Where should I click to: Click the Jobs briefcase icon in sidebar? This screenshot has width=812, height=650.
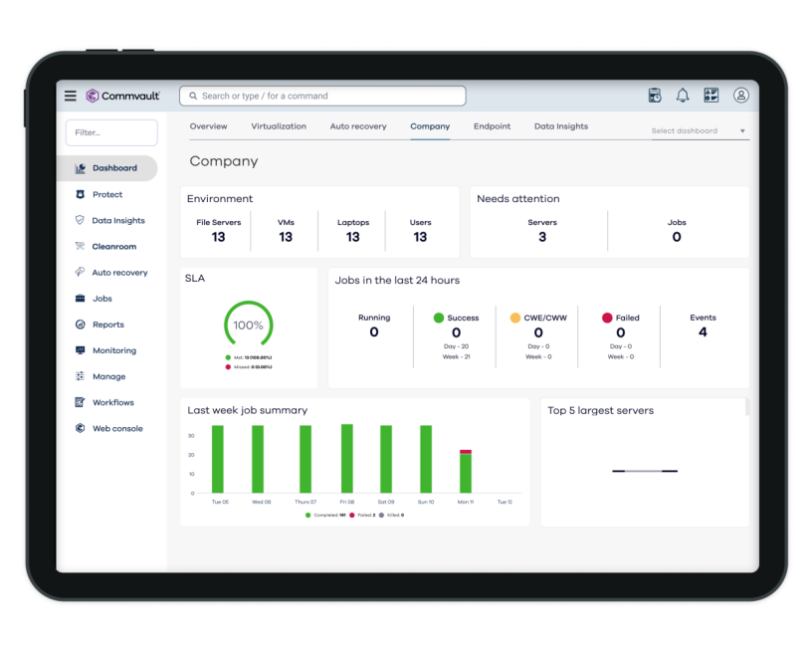pyautogui.click(x=81, y=299)
